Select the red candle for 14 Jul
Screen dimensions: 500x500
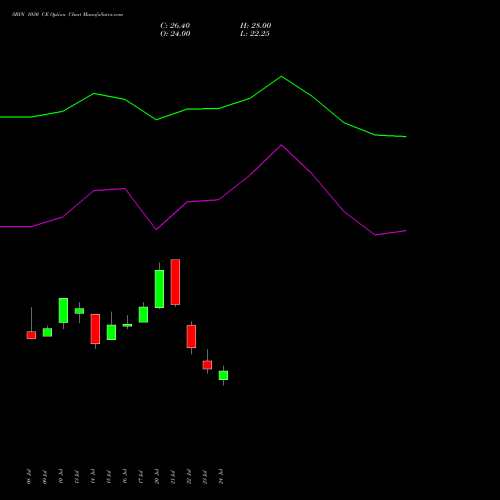click(x=95, y=329)
